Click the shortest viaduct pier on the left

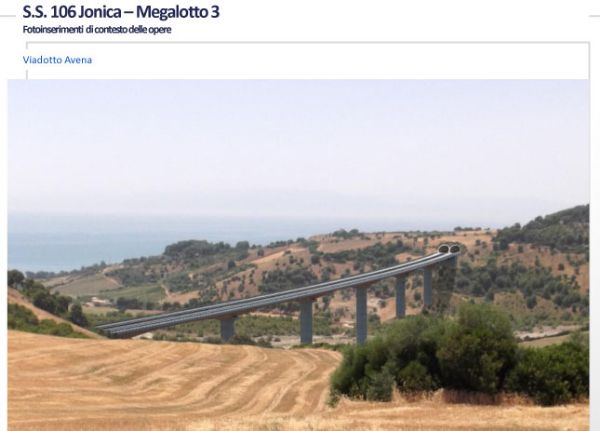pos(228,328)
